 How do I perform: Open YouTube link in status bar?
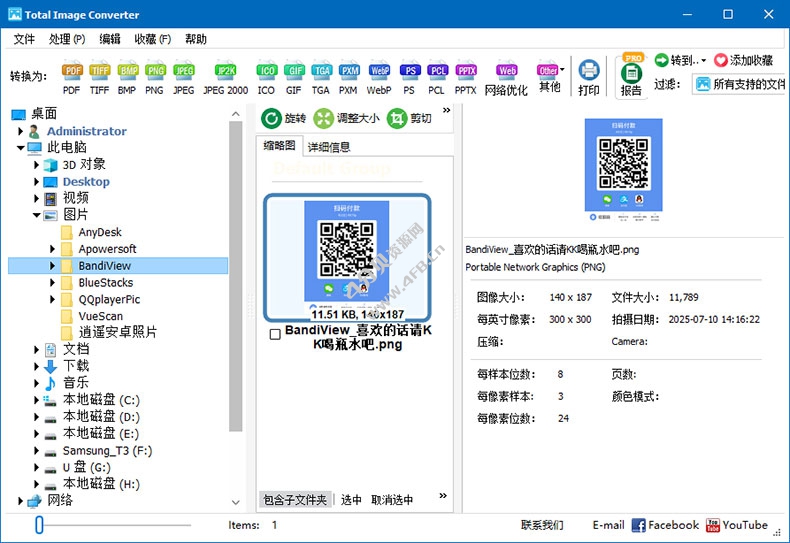[737, 525]
